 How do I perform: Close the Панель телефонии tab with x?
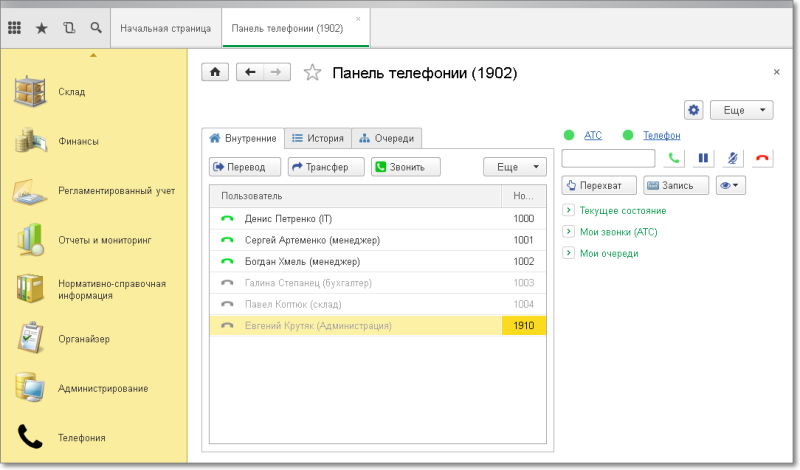point(358,19)
